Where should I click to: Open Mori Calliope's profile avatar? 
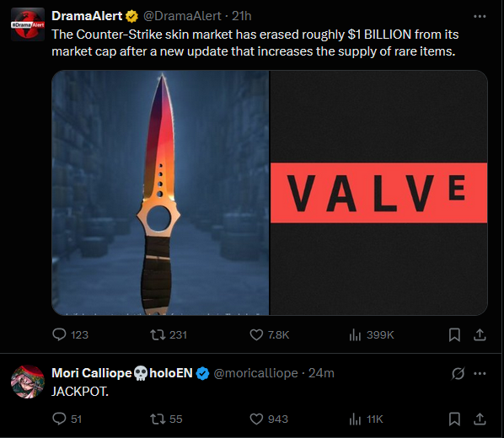[28, 382]
